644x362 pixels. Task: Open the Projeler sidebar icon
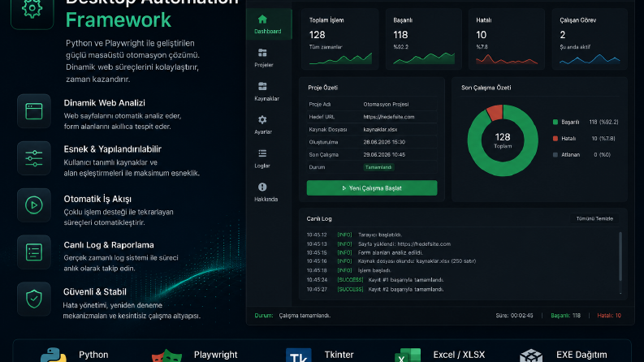pos(262,53)
